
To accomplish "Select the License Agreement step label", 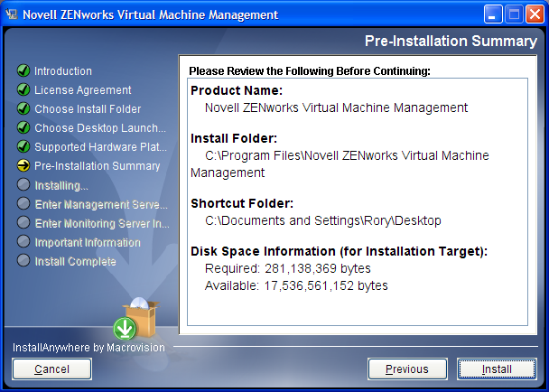I will coord(83,89).
